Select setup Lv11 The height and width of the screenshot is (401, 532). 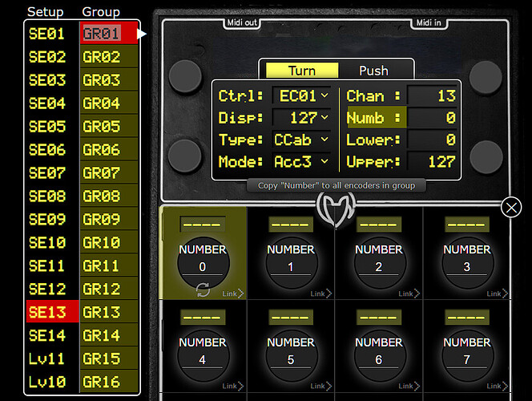click(53, 358)
